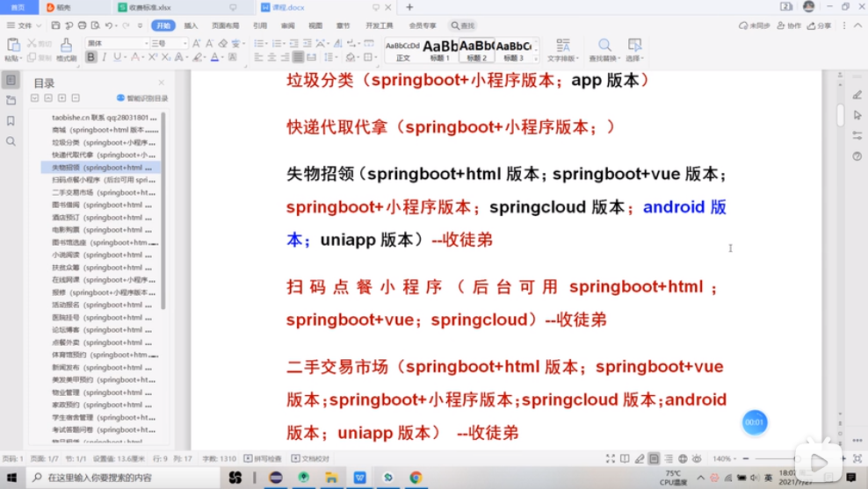Open the Insert (插入) ribbon tab
The image size is (868, 489).
191,25
